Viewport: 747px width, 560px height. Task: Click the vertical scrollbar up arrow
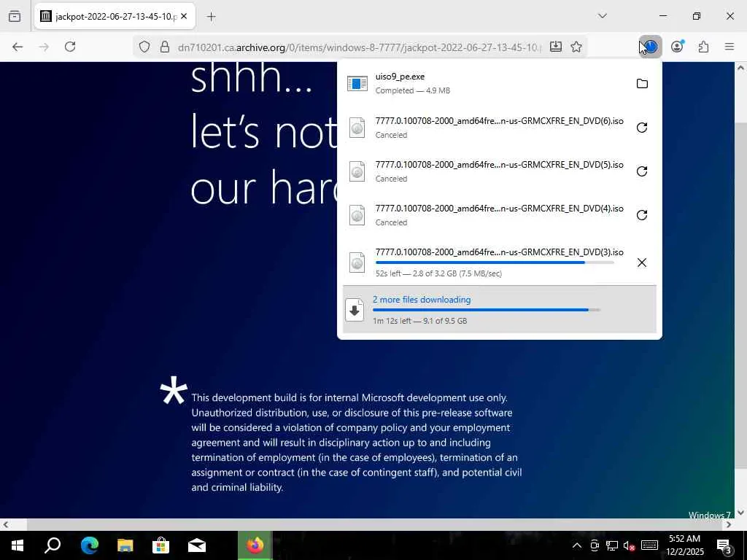(741, 68)
